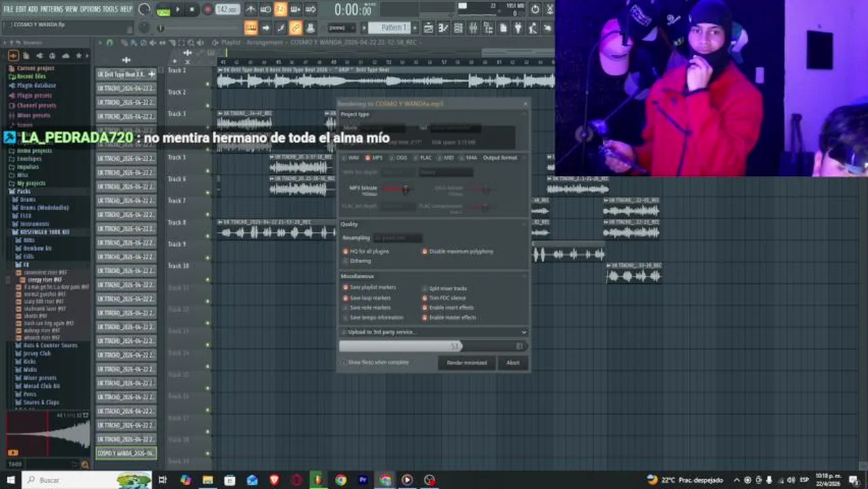Toggle HQ for all plugins
This screenshot has width=868, height=489.
click(x=366, y=251)
